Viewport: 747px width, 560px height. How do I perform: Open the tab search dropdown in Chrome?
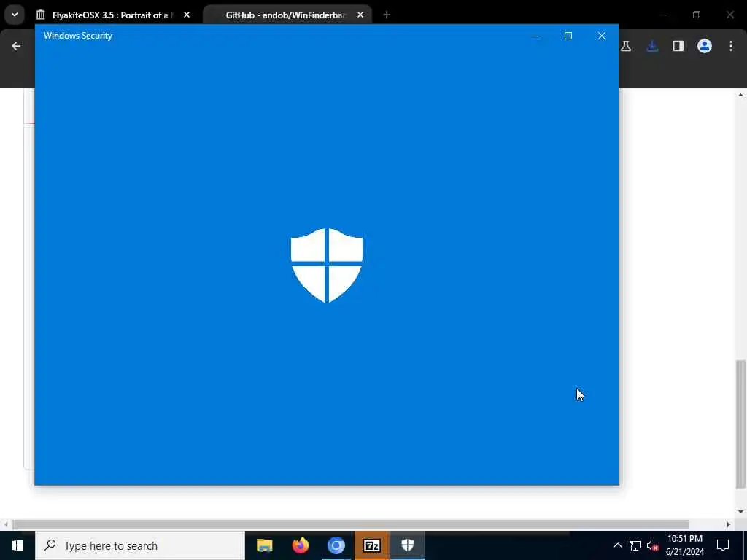(15, 15)
